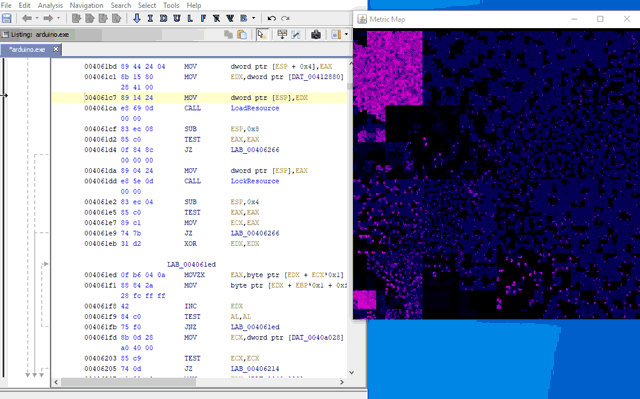Jump to next Bookmark (B icon)
This screenshot has height=399, width=640.
[x=244, y=18]
